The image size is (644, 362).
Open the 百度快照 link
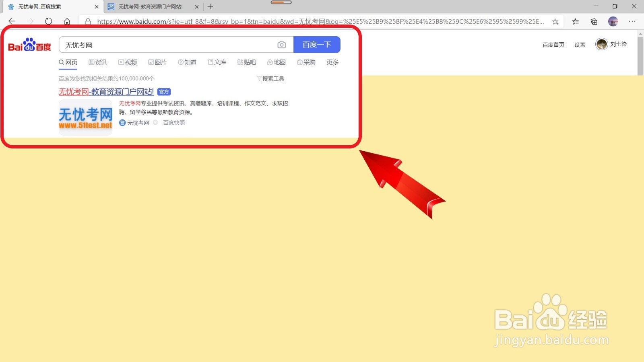tap(174, 123)
